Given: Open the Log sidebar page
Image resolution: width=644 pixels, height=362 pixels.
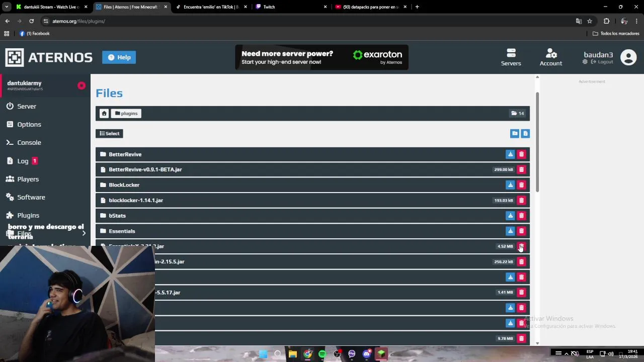Looking at the screenshot, I should point(23,161).
